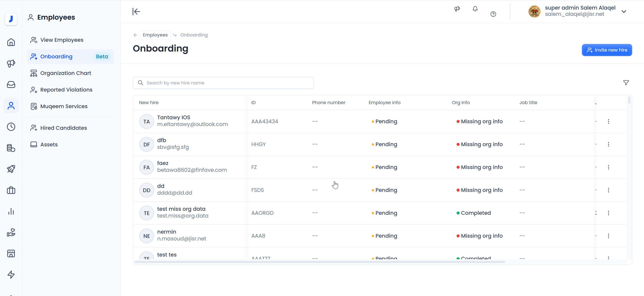The height and width of the screenshot is (296, 644).
Task: Click the marketplace storefront icon in the sidebar
Action: point(11,253)
